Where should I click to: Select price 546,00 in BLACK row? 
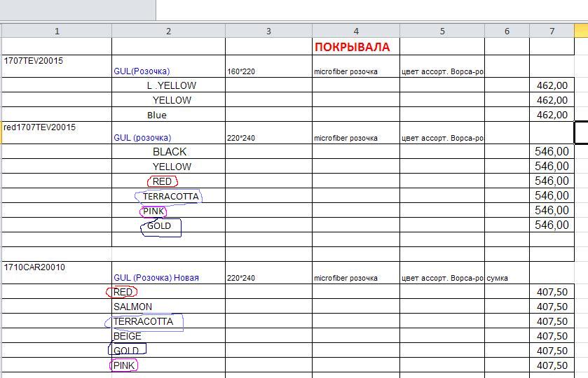tap(552, 151)
